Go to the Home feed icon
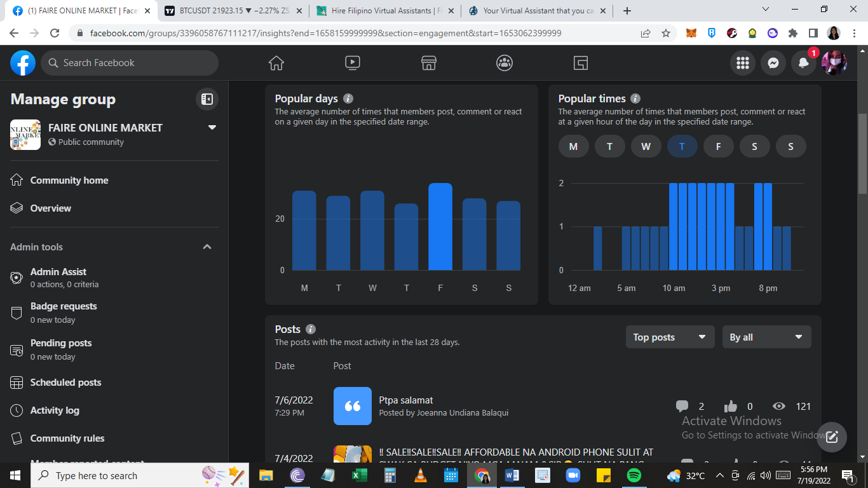 tap(276, 63)
